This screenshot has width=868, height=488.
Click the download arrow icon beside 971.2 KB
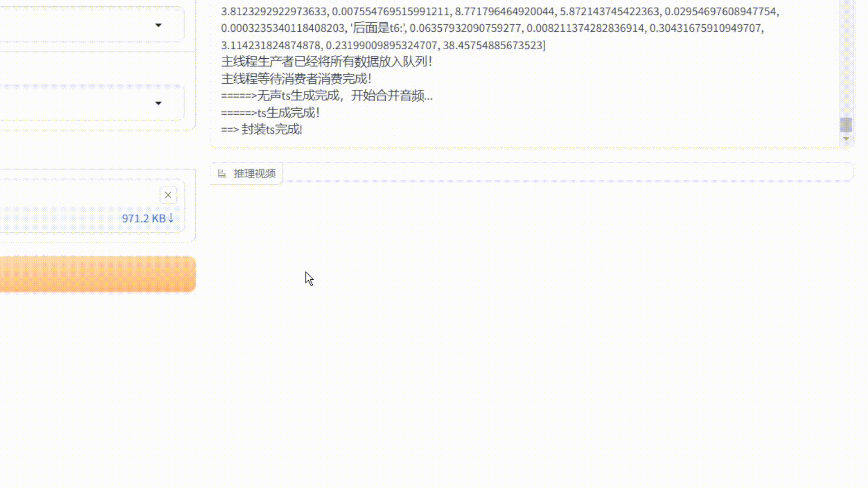click(x=171, y=218)
